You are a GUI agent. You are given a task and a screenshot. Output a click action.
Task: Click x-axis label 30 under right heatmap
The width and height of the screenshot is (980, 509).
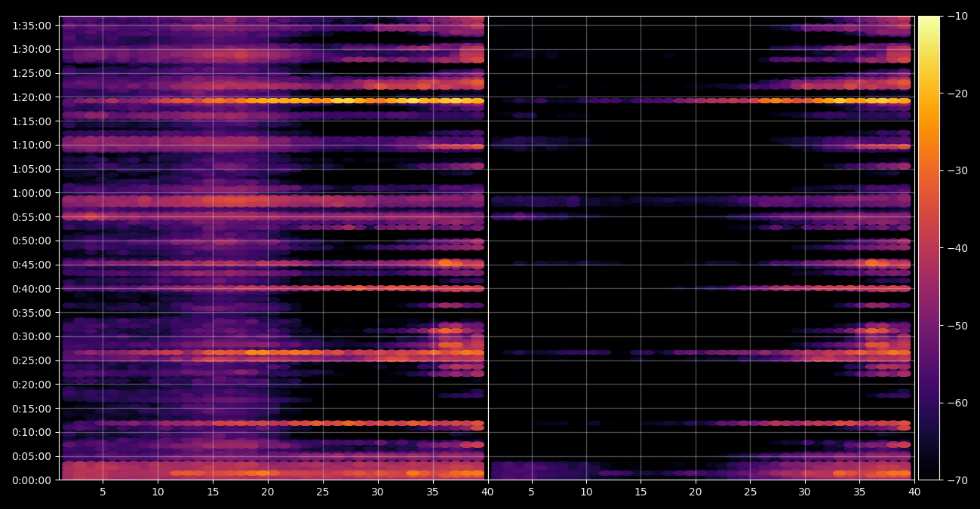(x=805, y=492)
